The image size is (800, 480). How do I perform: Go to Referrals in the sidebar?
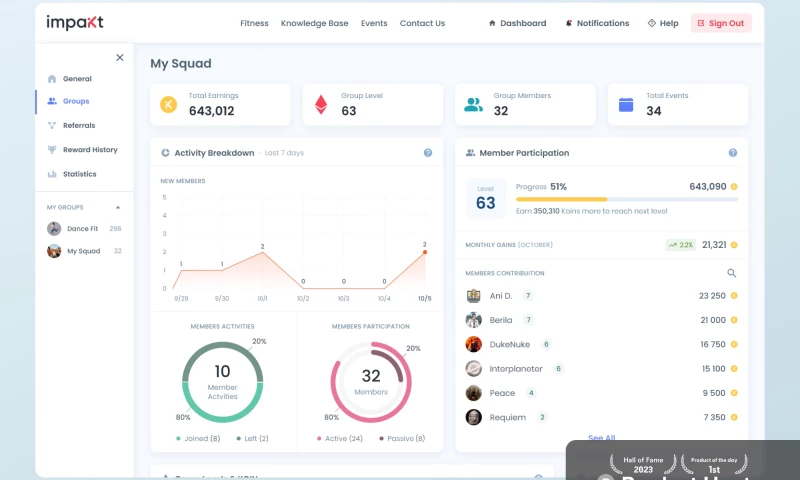point(79,125)
